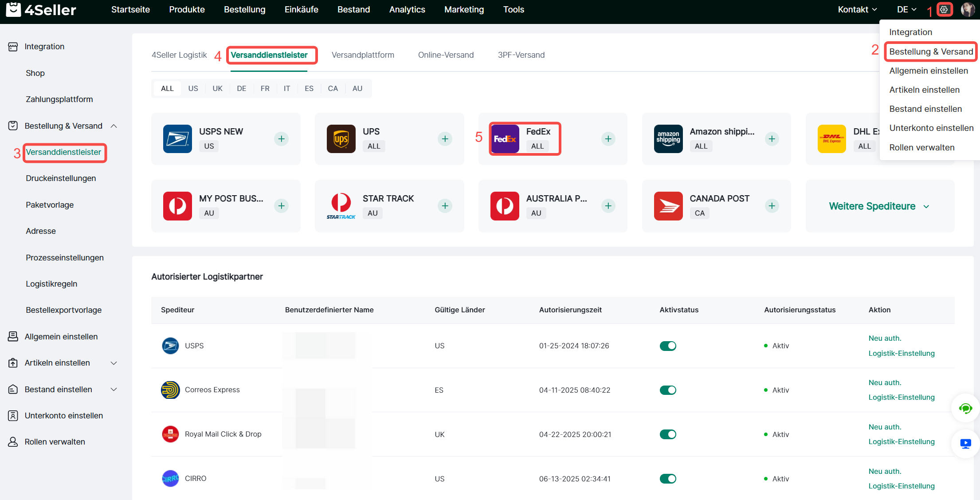Click the blue video tutorial icon
Screen dimensions: 980x500
(x=965, y=444)
